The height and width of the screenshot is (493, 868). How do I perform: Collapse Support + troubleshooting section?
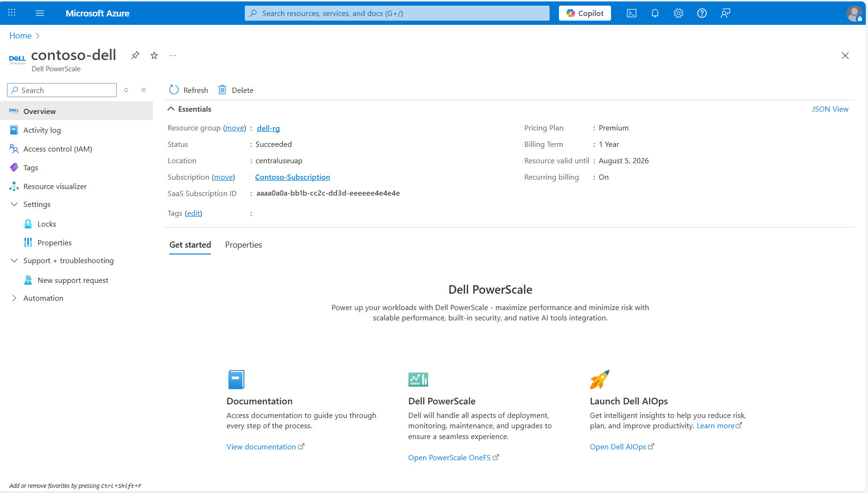(x=14, y=261)
